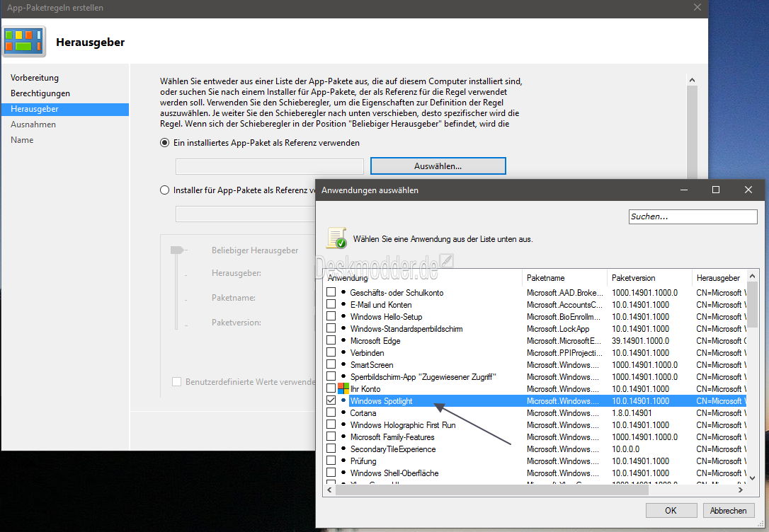769x532 pixels.
Task: Click the Beliebiger Herausgeber slider handle
Action: point(176,250)
